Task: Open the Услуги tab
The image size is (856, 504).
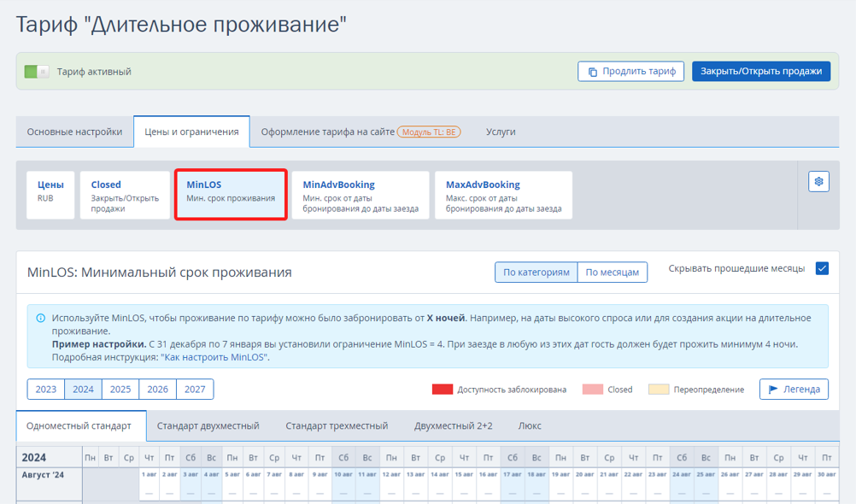Action: 501,132
